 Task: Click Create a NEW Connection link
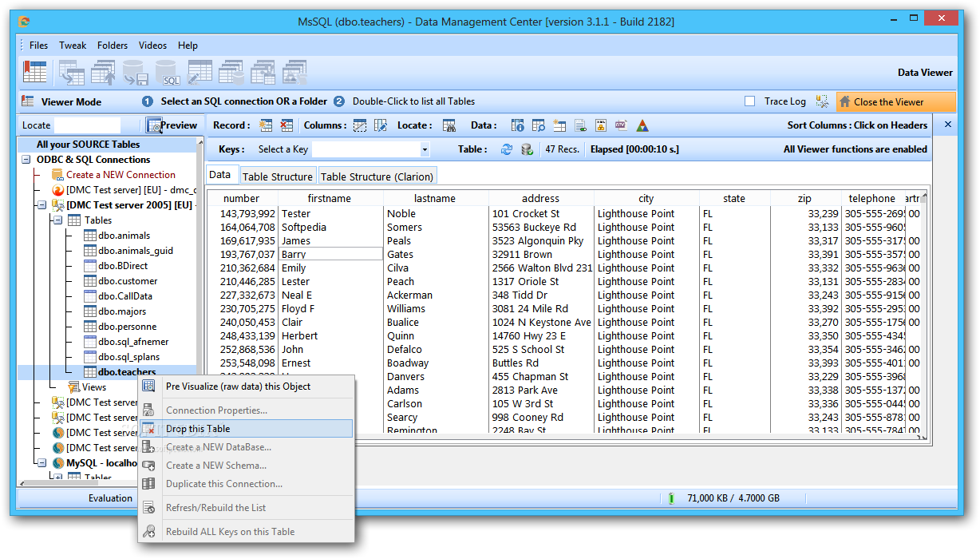tap(121, 175)
